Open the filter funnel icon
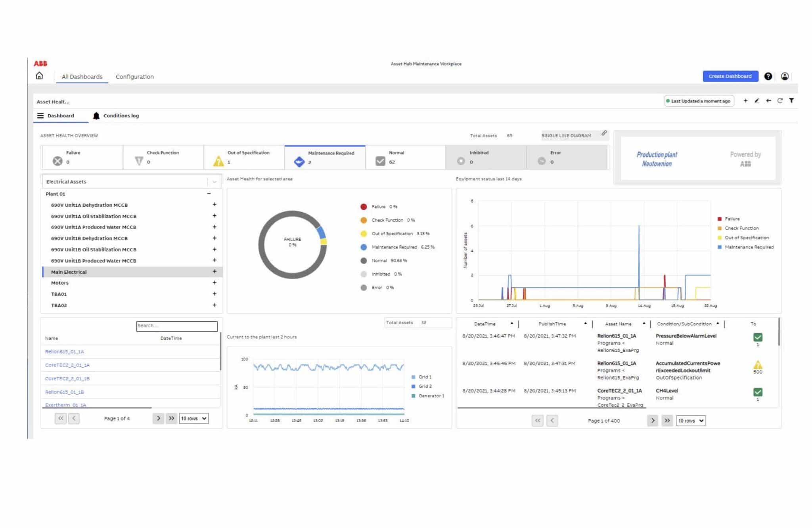The width and height of the screenshot is (812, 528). coord(791,101)
